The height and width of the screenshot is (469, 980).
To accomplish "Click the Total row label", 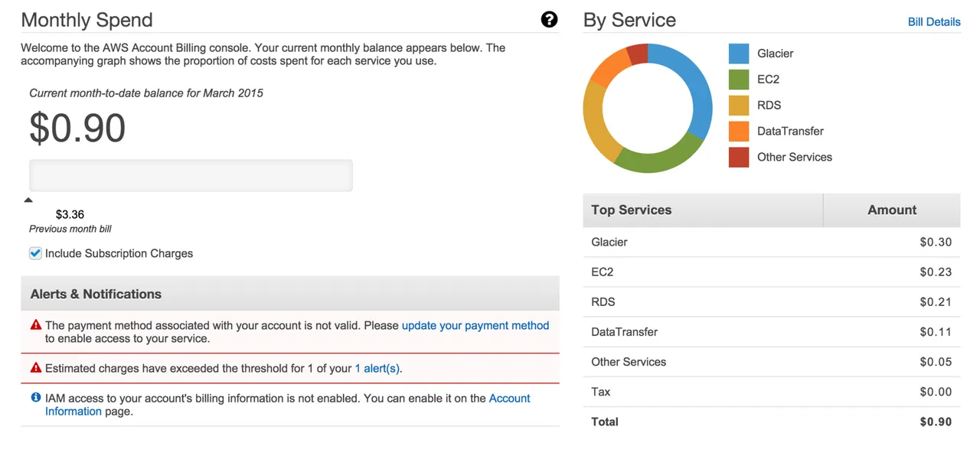I will pyautogui.click(x=605, y=422).
